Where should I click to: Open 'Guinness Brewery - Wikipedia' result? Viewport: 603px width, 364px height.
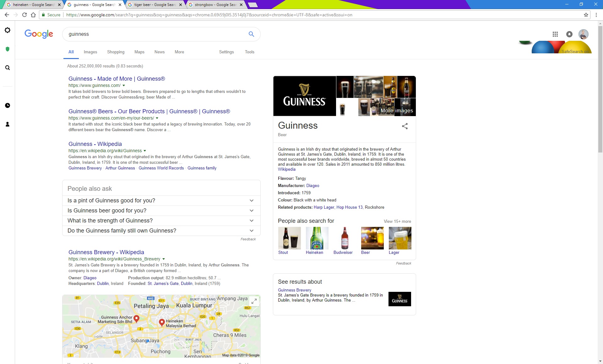(x=106, y=252)
